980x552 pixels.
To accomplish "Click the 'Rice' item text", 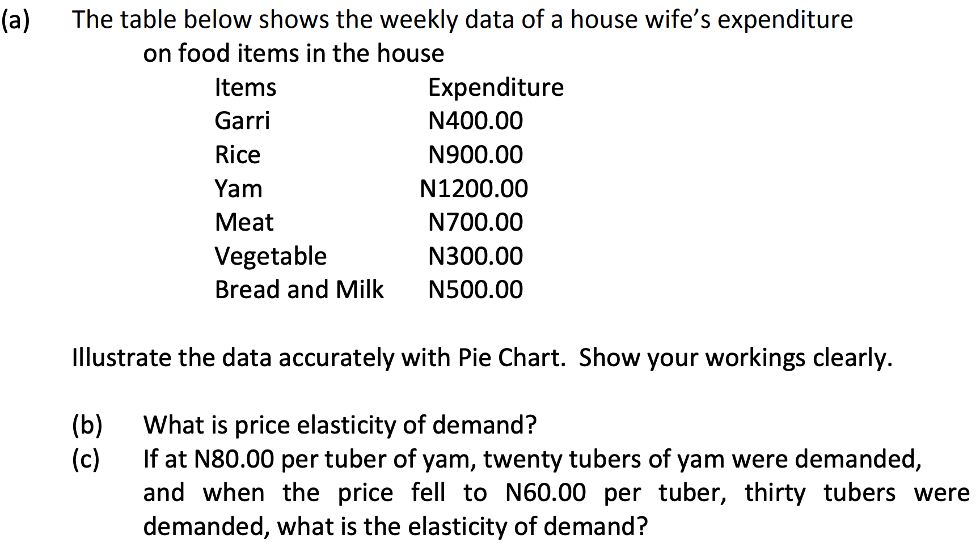I will (238, 155).
